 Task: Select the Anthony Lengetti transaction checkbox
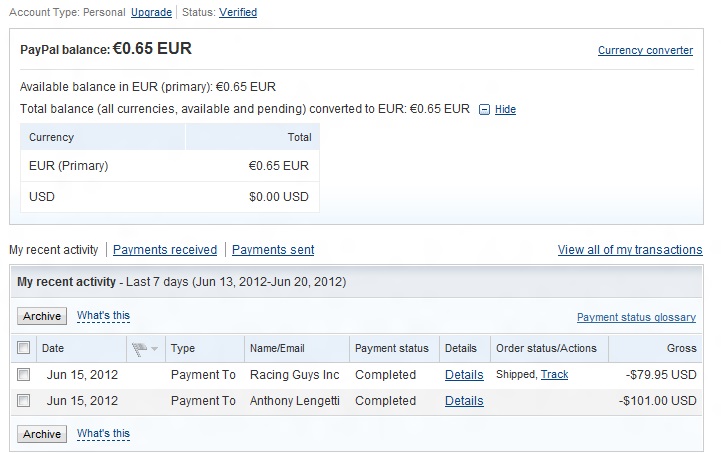[24, 401]
